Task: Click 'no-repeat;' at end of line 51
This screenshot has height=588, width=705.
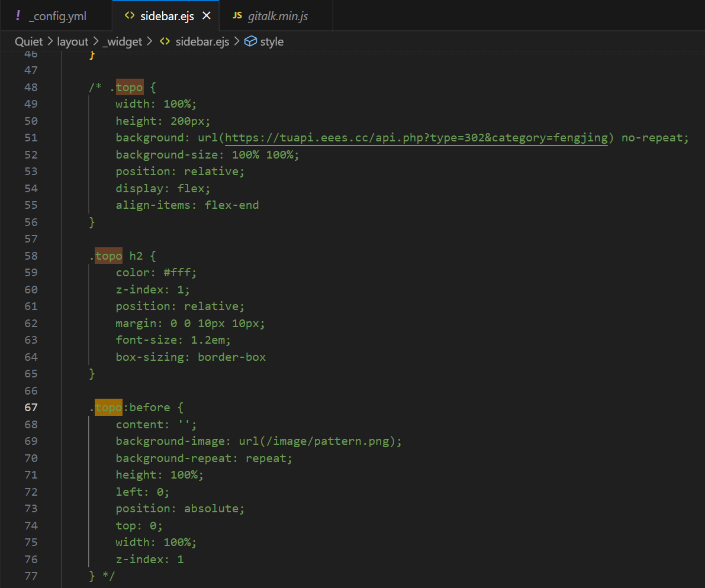Action: coord(655,137)
